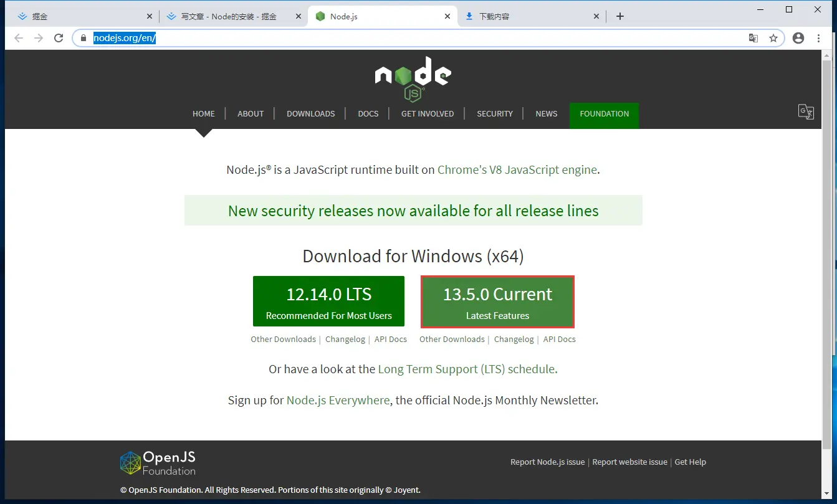
Task: Open the DOCS nav item
Action: click(368, 113)
